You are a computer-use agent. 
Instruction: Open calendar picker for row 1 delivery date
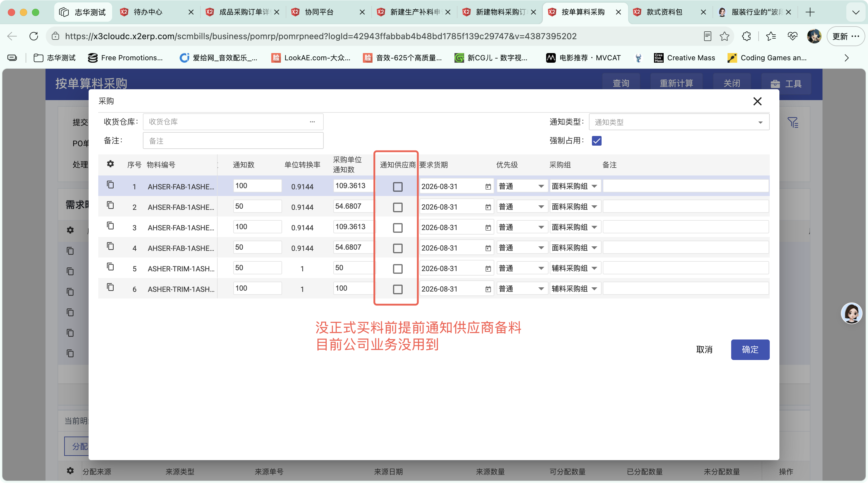[488, 186]
